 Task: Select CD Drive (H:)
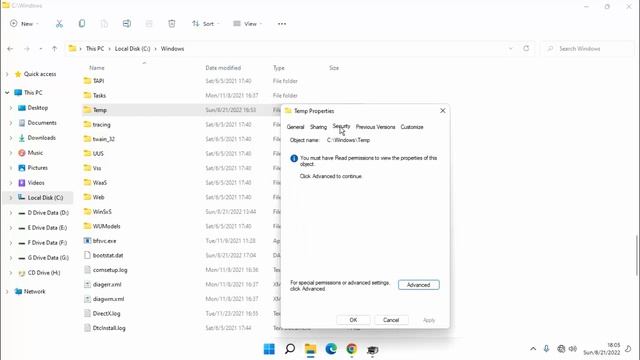pos(44,273)
